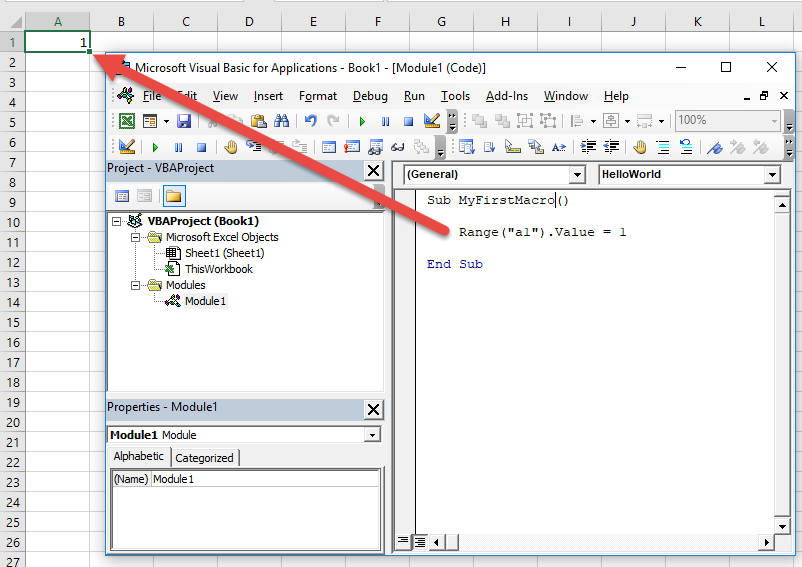Screen dimensions: 802x567
Task: Collapse the Microsoft Excel Objects folder
Action: (135, 237)
